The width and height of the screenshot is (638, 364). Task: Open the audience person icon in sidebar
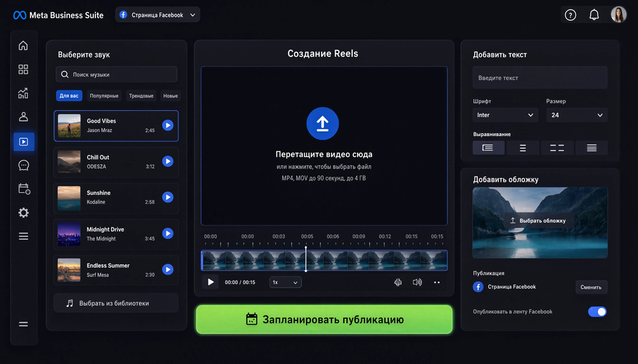click(23, 117)
